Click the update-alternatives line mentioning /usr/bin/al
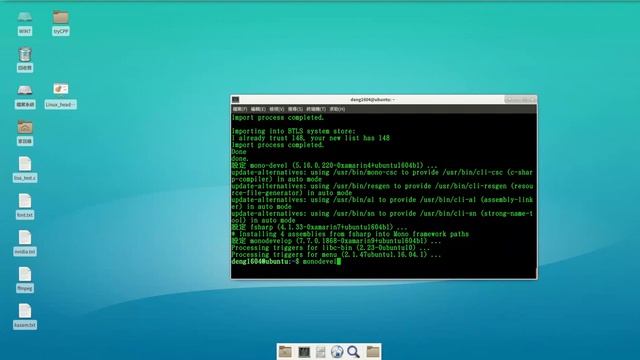 point(382,203)
